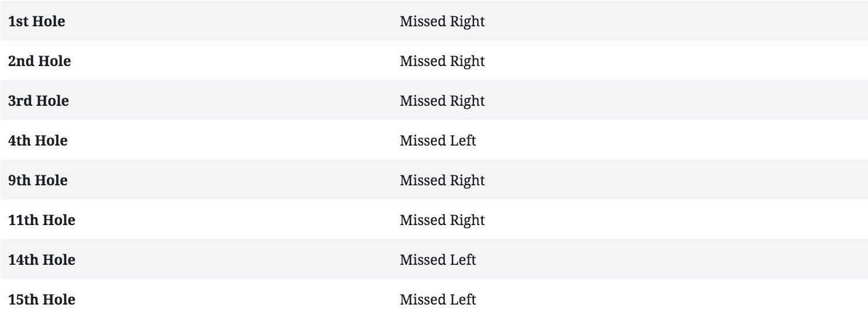This screenshot has width=868, height=311.
Task: Select the 11th Hole Missed Right value
Action: point(442,220)
